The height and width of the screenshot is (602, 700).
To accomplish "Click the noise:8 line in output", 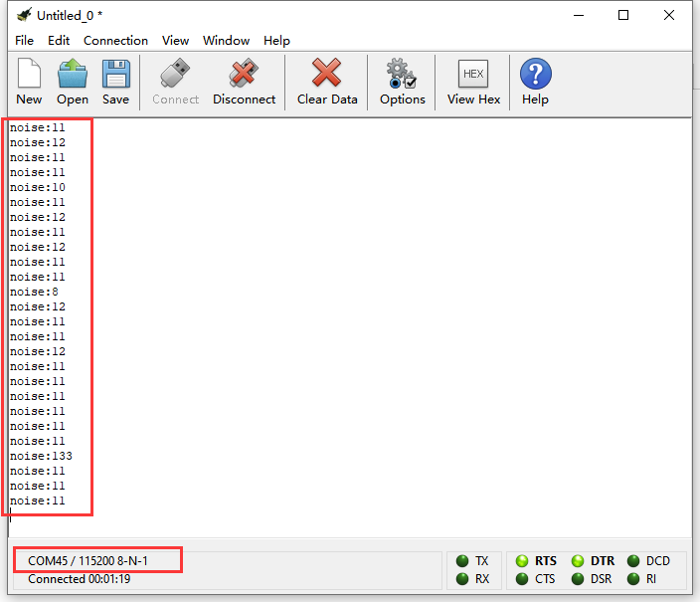I will click(34, 292).
